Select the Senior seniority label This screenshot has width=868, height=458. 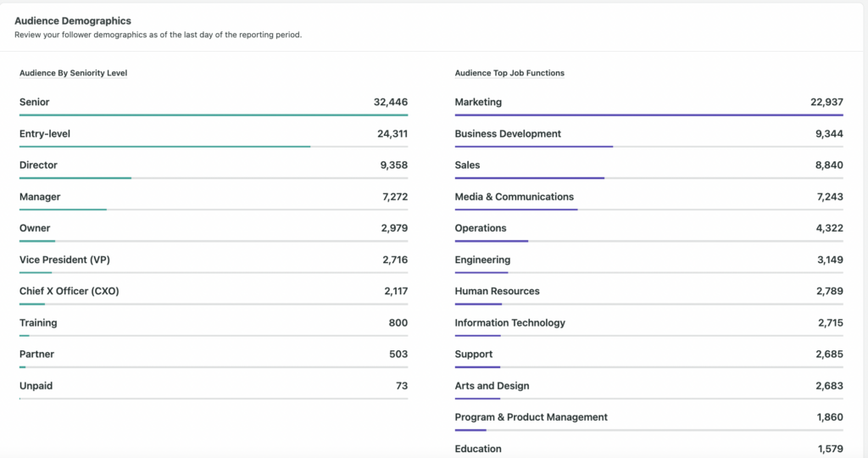[35, 102]
